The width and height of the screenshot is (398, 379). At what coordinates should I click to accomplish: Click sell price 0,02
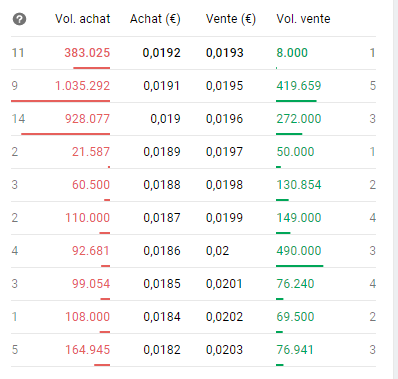point(217,251)
